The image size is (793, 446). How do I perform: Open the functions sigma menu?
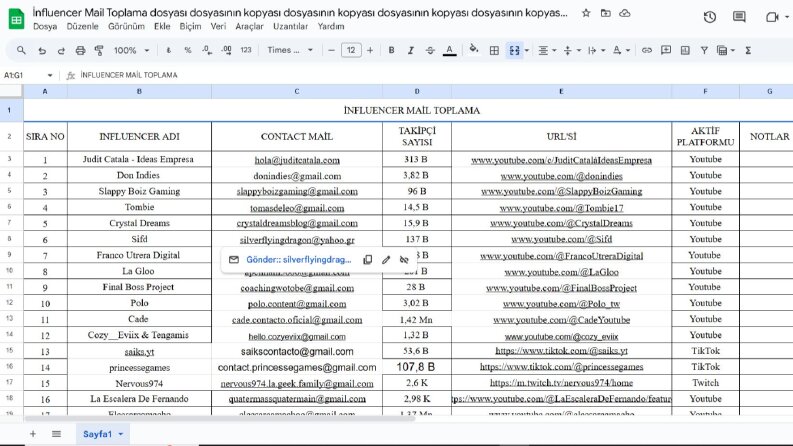point(748,50)
